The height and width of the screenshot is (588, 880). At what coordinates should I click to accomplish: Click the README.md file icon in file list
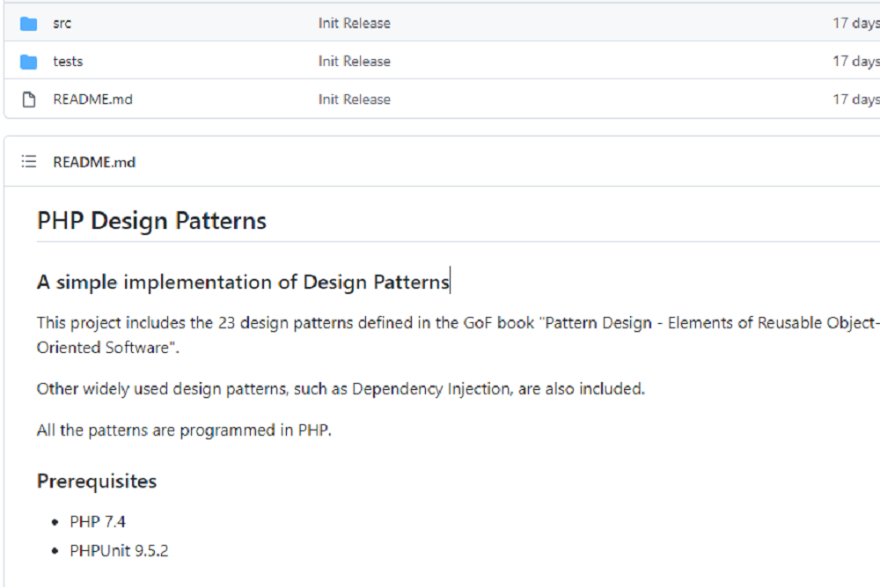point(29,99)
